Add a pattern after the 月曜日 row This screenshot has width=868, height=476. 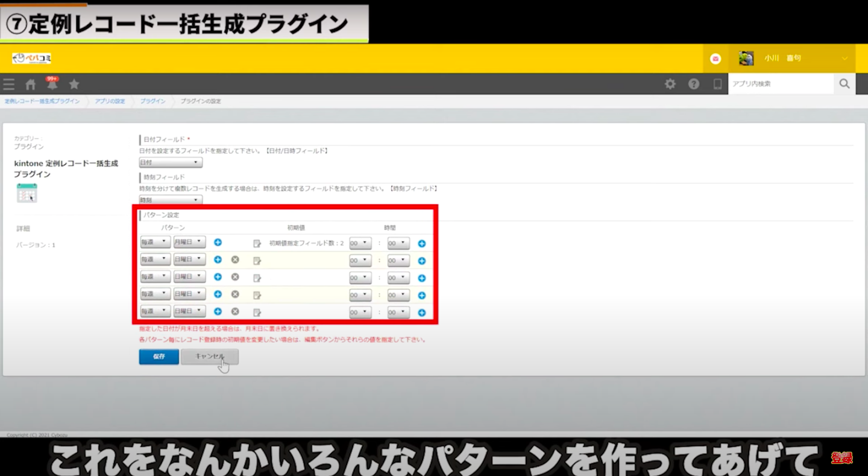(218, 243)
